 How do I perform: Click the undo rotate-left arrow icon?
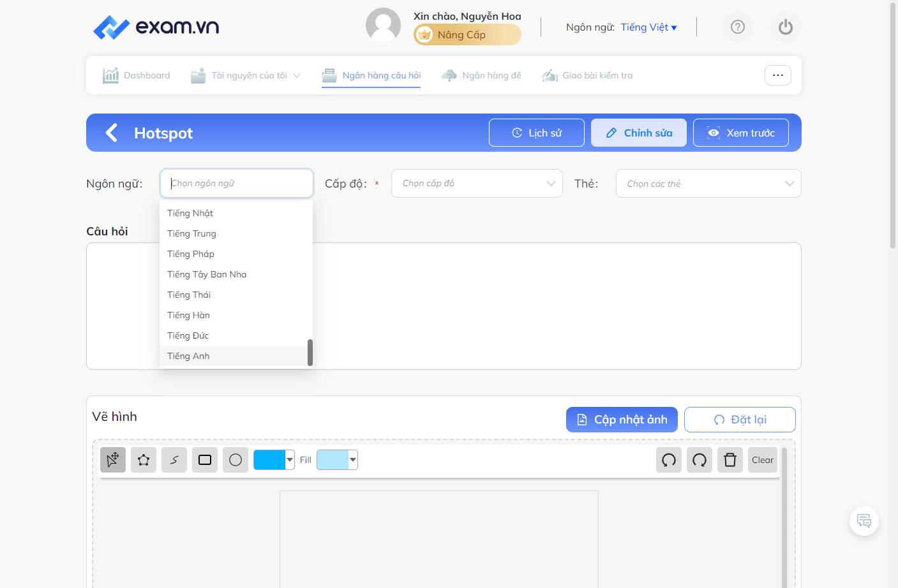pyautogui.click(x=669, y=460)
